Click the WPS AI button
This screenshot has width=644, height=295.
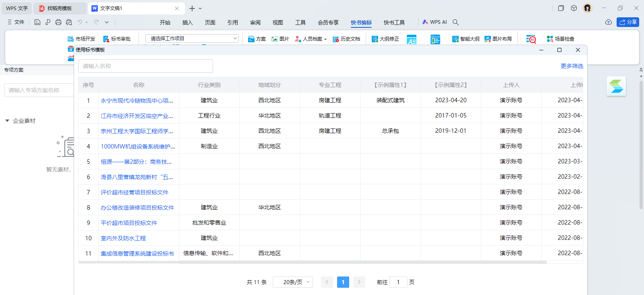(x=435, y=22)
